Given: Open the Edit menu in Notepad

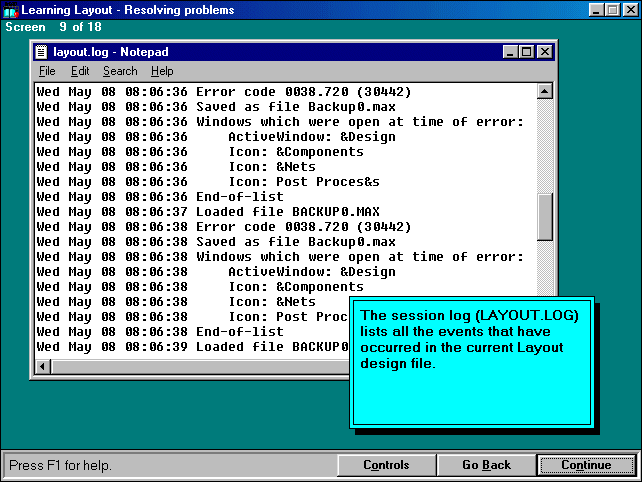Looking at the screenshot, I should (x=80, y=71).
